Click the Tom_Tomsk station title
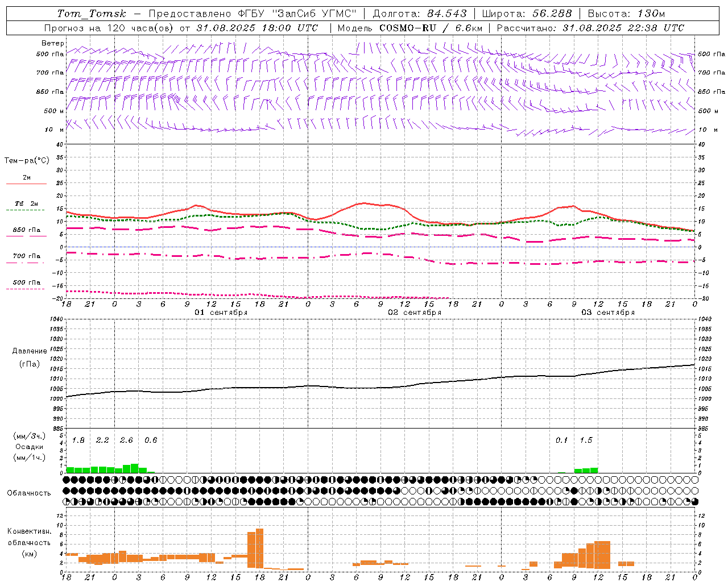728x582 pixels. (92, 13)
